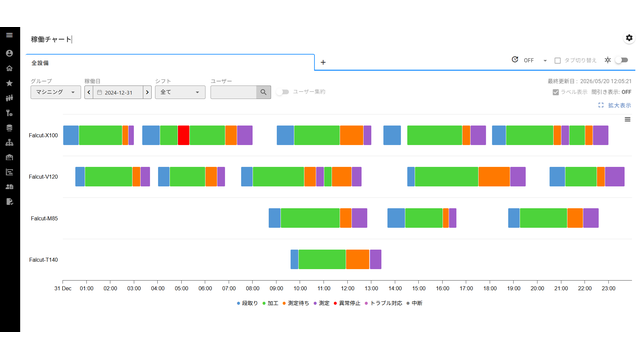Click the brightness sun icon
This screenshot has height=360, width=640.
[x=608, y=60]
